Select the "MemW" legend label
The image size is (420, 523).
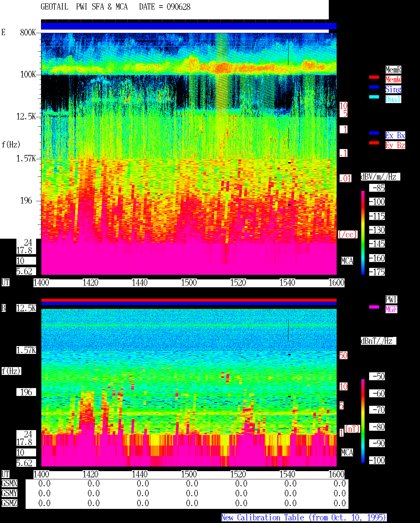(393, 79)
